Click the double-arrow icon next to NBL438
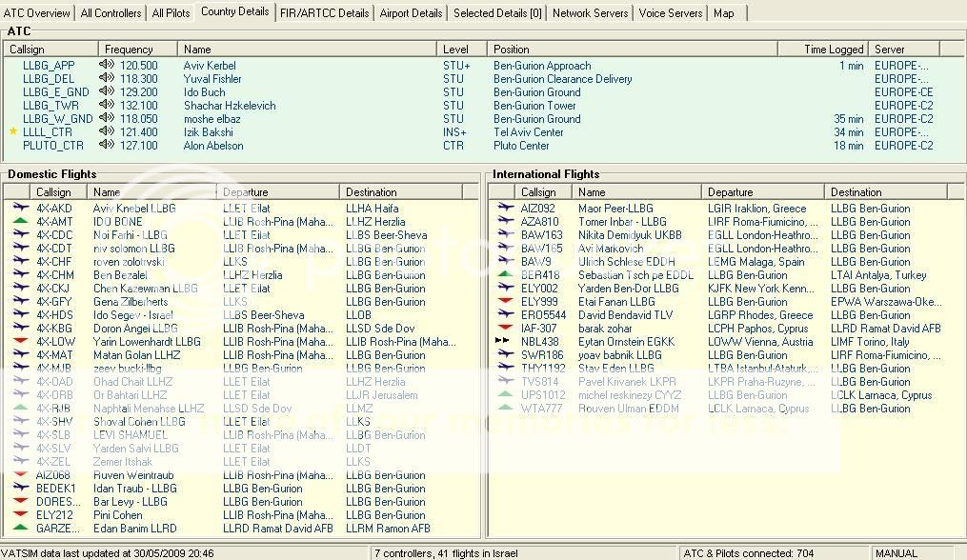The width and height of the screenshot is (967, 560). tap(504, 342)
